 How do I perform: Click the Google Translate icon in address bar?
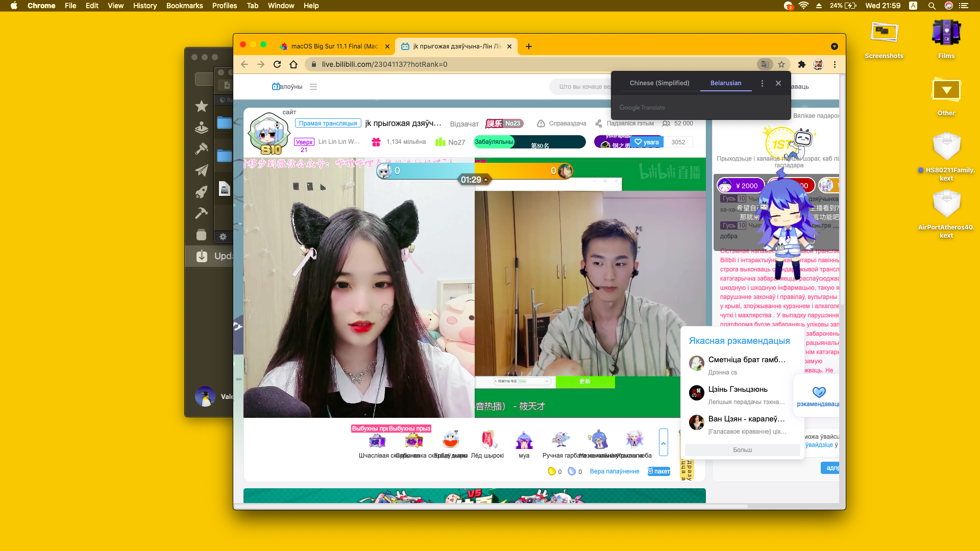pyautogui.click(x=765, y=64)
